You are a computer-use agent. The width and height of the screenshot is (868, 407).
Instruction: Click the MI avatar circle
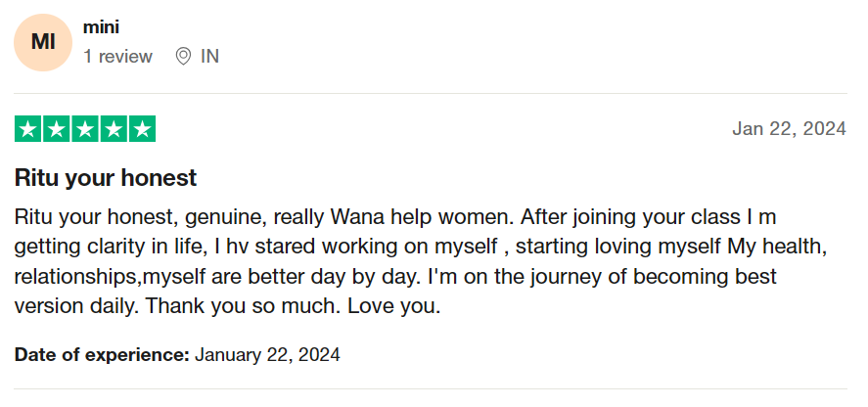click(43, 43)
